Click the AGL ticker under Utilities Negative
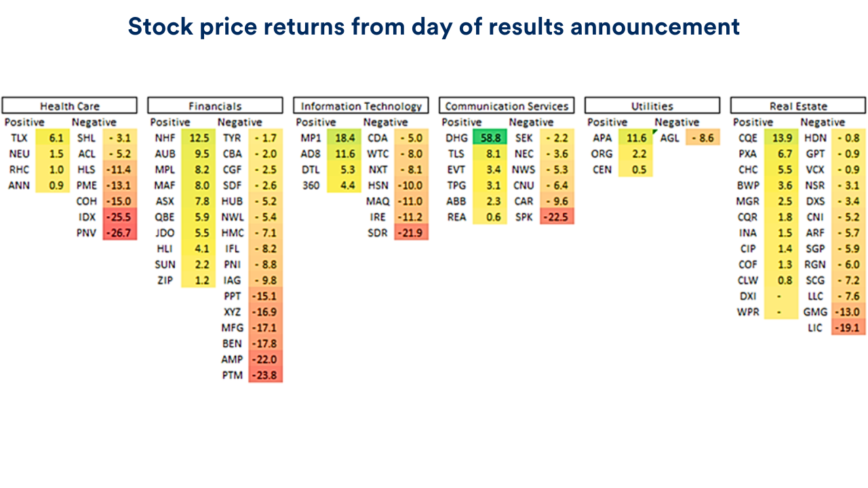Image resolution: width=868 pixels, height=488 pixels. 669,138
